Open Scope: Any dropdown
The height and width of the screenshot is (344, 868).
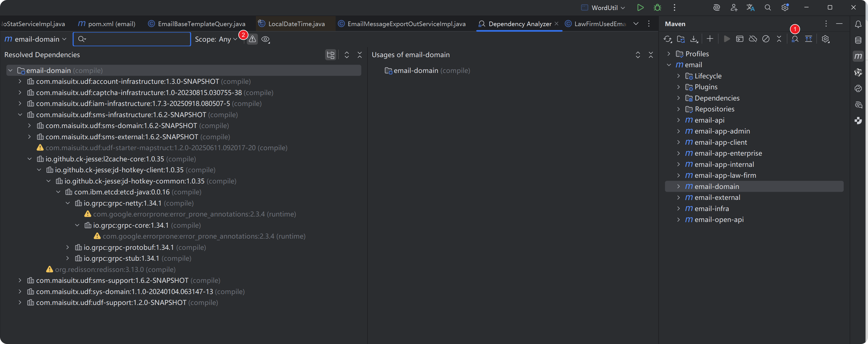pos(216,39)
